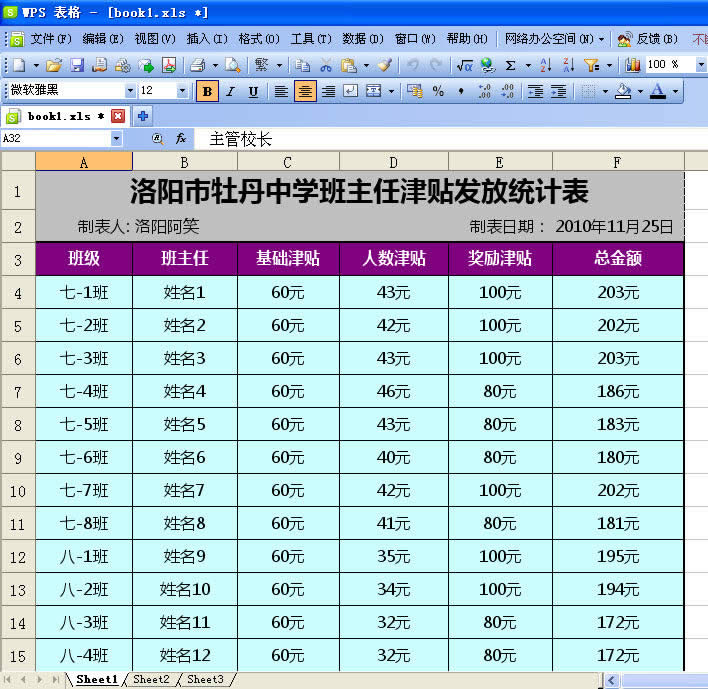Open file with the folder icon
Screen dimensions: 708x689
(54, 65)
